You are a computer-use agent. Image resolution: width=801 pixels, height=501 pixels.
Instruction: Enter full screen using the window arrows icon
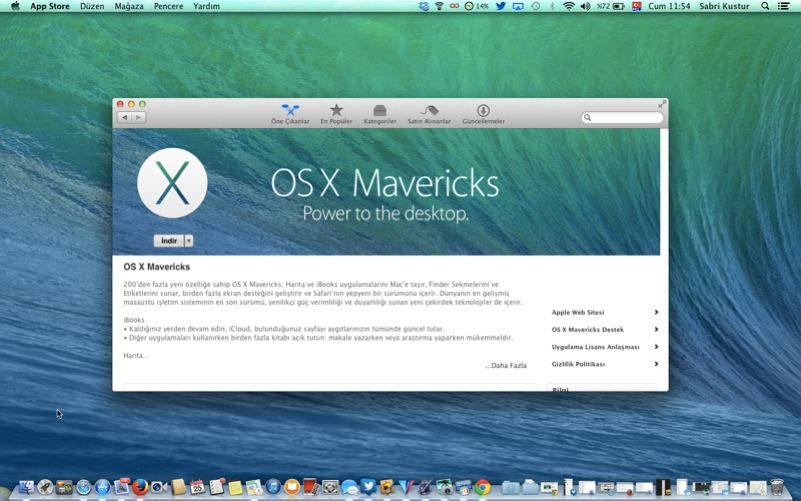pyautogui.click(x=661, y=104)
